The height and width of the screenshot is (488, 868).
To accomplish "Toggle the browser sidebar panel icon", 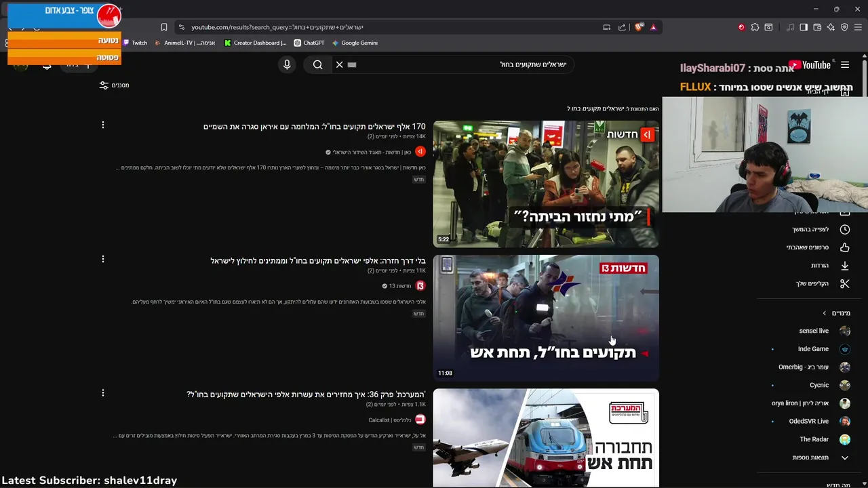I will [x=804, y=27].
